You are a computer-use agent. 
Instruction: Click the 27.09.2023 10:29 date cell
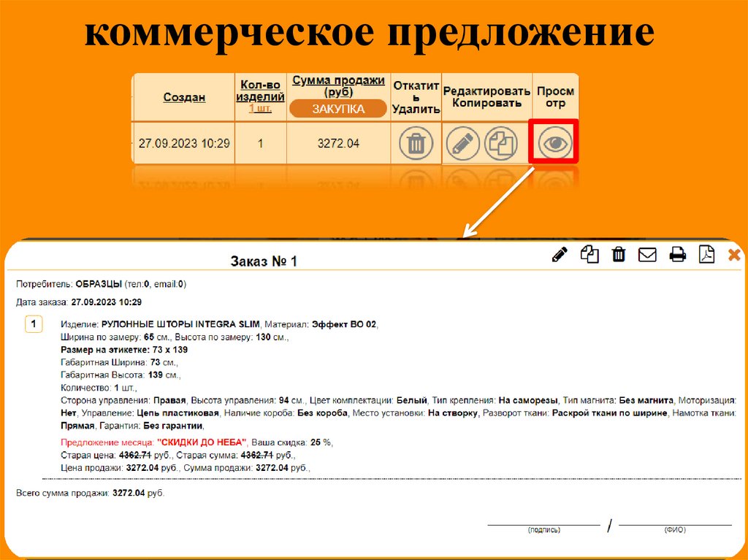(184, 143)
